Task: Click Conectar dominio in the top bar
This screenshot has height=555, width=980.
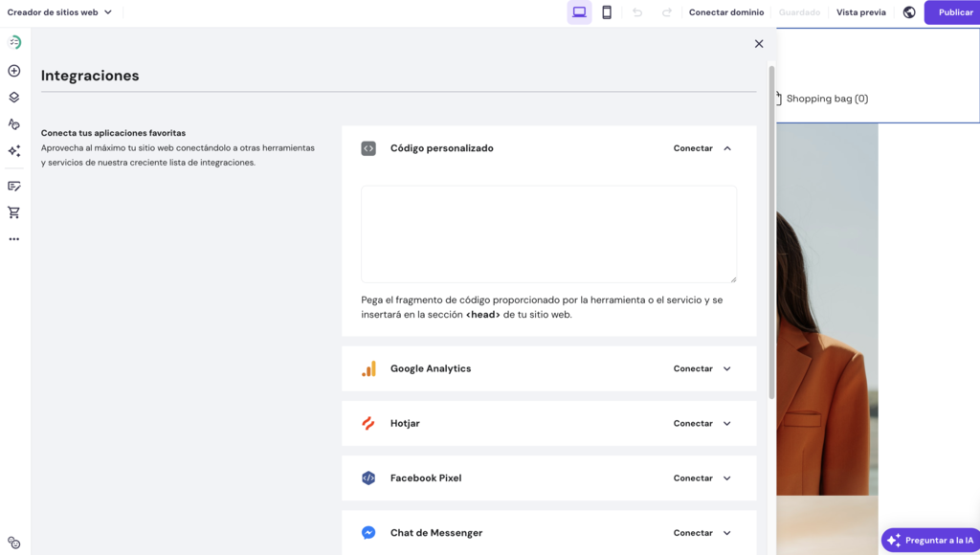Action: click(x=725, y=12)
